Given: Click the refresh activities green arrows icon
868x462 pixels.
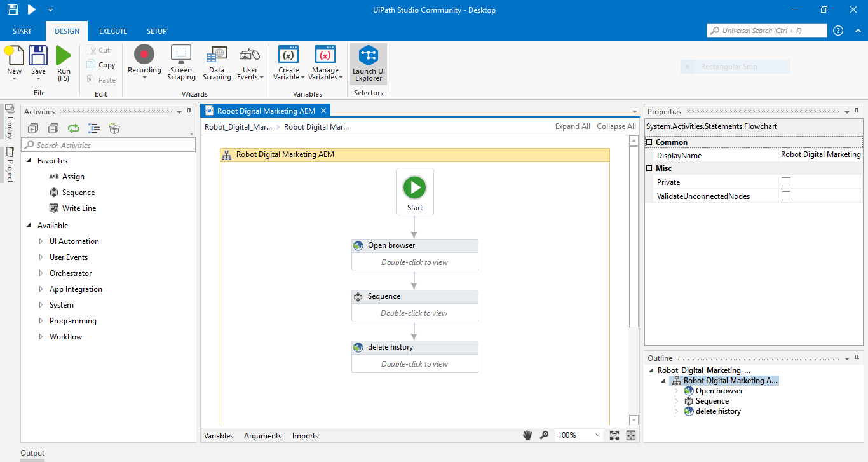Looking at the screenshot, I should (74, 128).
